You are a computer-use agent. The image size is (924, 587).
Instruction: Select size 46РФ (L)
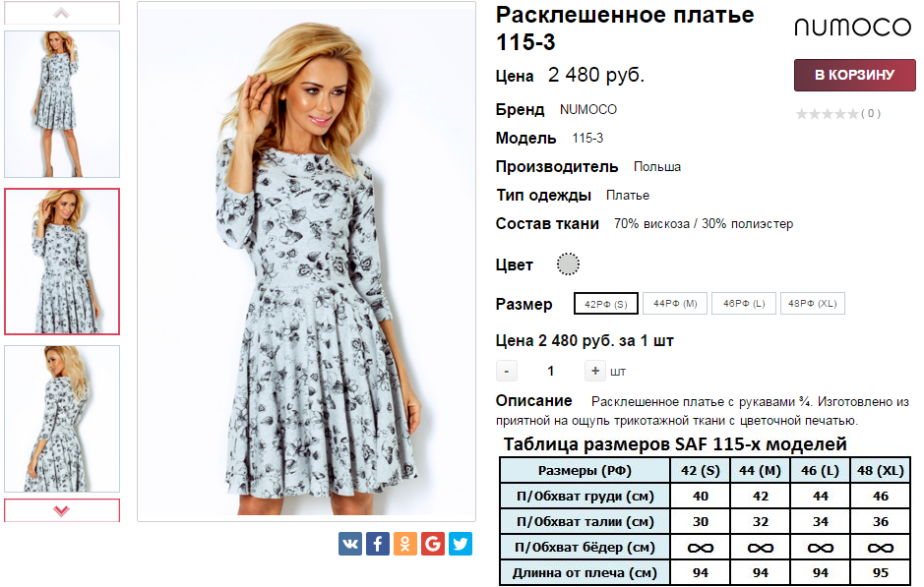[x=744, y=303]
